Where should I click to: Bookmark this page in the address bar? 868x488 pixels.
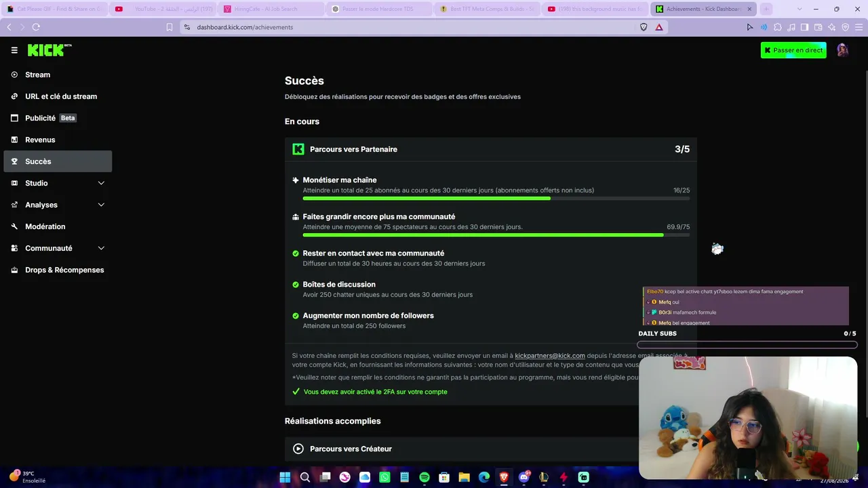point(170,27)
